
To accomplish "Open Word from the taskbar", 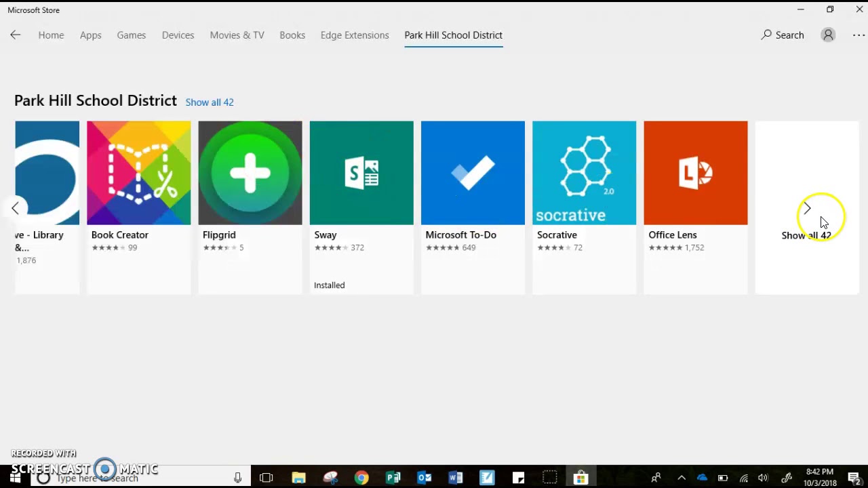I will click(x=456, y=478).
